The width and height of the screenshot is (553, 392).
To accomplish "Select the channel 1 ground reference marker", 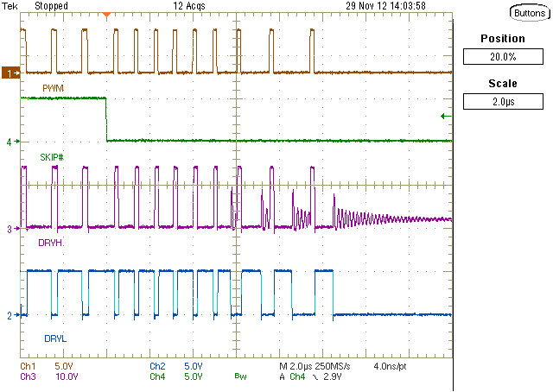I will coord(11,74).
